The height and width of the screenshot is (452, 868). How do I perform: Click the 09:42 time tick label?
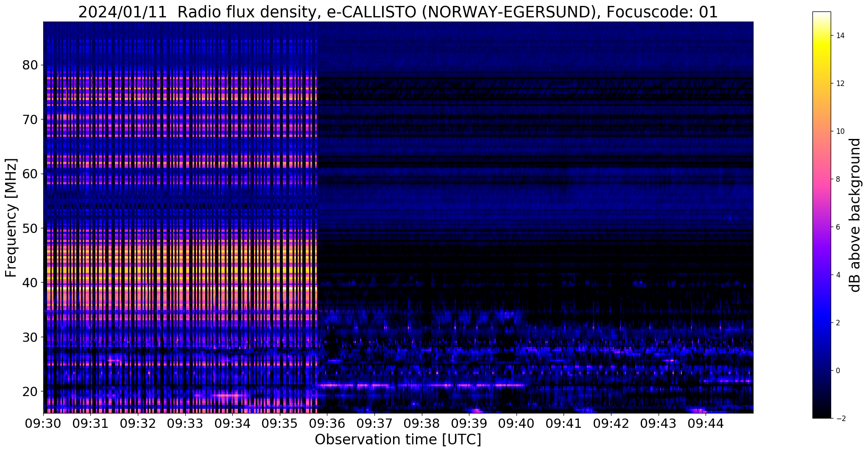(611, 423)
